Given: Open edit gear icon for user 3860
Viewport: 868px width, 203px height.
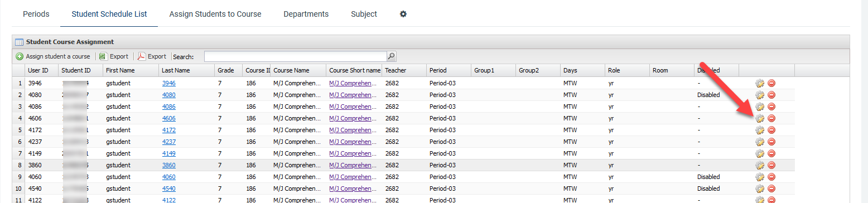Looking at the screenshot, I should tap(759, 165).
